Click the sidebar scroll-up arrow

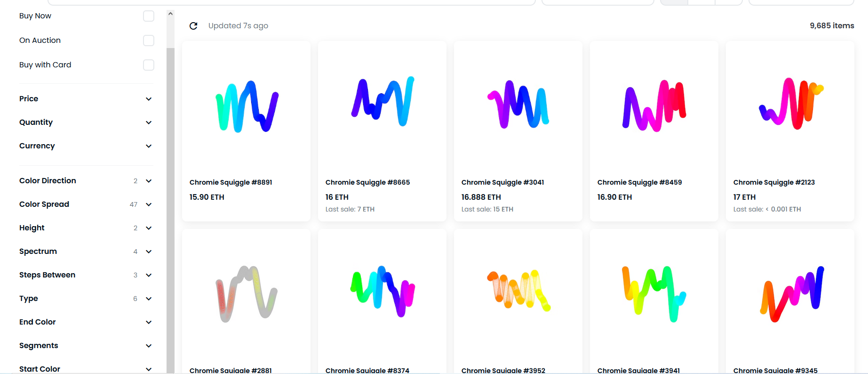tap(170, 14)
